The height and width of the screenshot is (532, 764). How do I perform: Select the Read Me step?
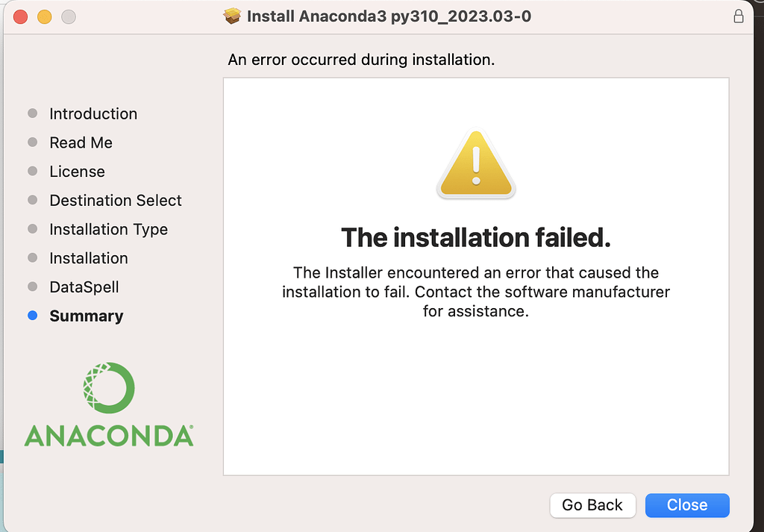pos(81,143)
